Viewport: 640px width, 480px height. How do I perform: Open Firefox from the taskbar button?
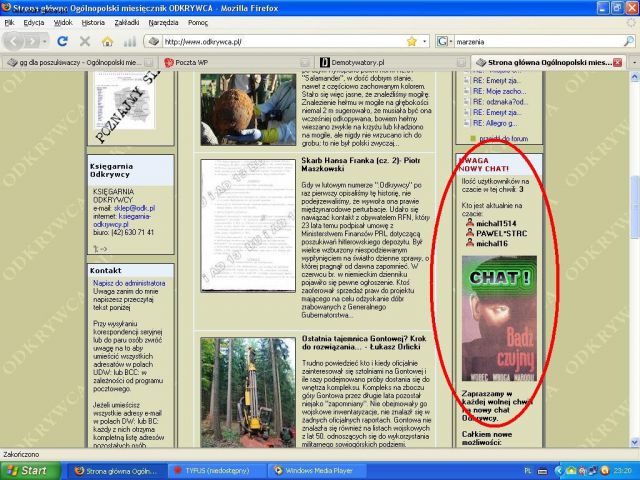pyautogui.click(x=116, y=471)
